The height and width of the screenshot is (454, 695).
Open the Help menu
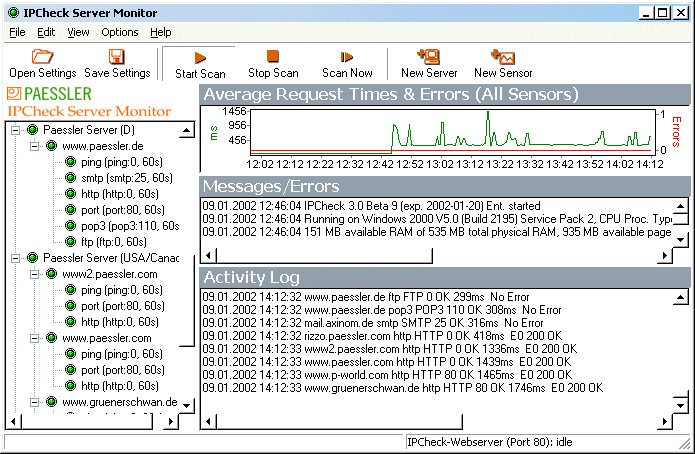(160, 32)
